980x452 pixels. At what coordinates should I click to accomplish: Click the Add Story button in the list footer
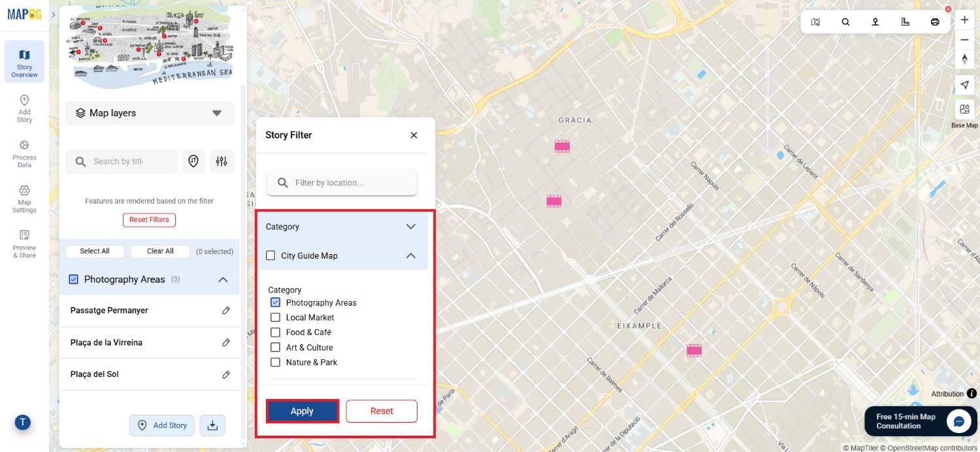[162, 425]
